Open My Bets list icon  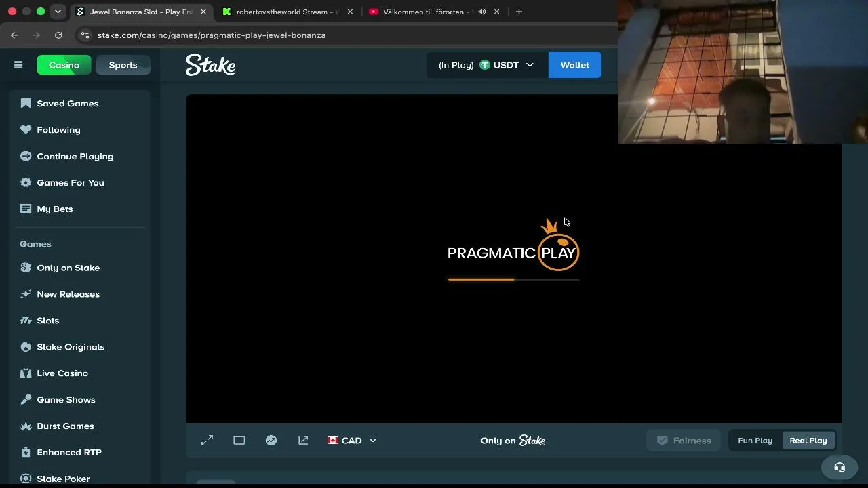tap(26, 209)
